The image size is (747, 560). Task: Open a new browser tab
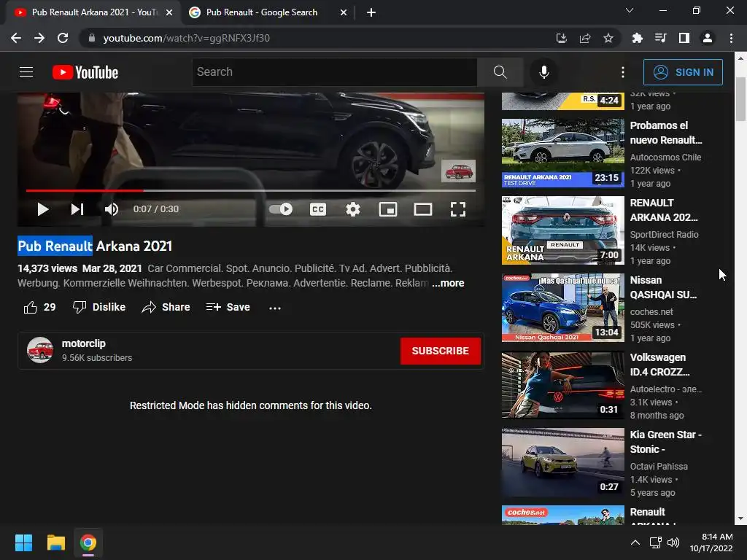coord(371,12)
